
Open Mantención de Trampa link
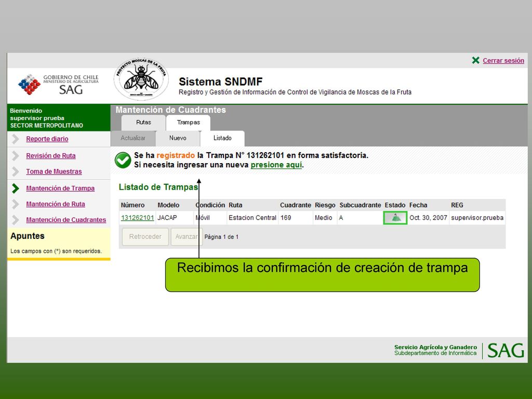pyautogui.click(x=60, y=188)
